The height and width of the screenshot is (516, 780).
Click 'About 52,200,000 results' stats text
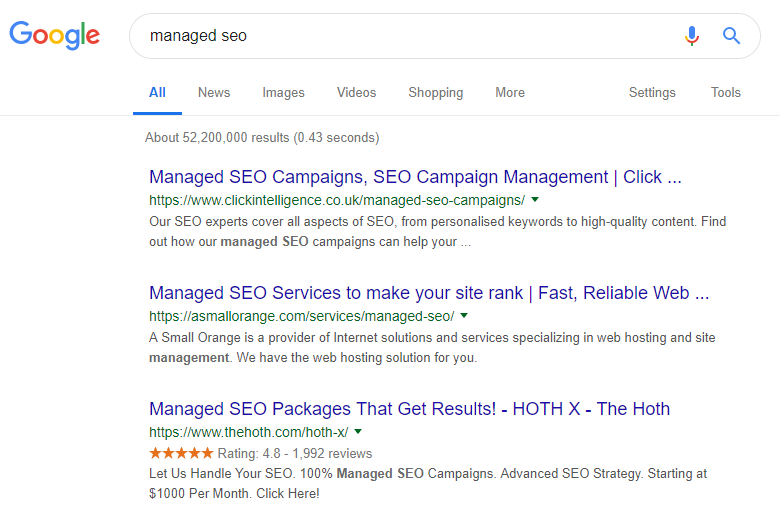click(x=262, y=138)
